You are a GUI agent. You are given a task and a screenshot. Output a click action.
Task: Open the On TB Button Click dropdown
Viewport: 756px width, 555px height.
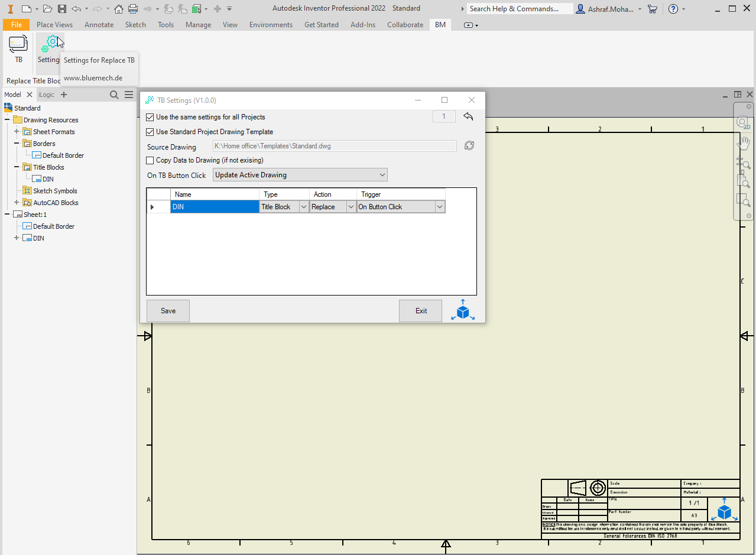click(x=300, y=175)
